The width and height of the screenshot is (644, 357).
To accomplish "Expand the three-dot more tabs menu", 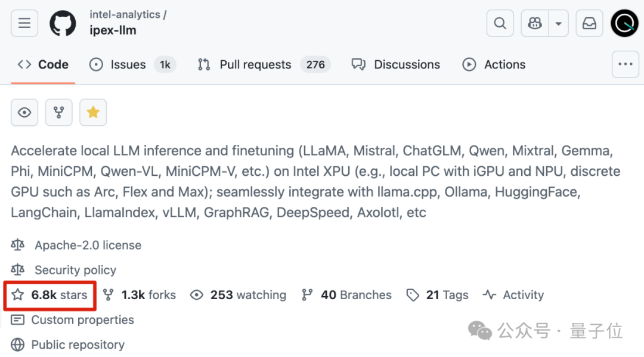I will tap(625, 64).
